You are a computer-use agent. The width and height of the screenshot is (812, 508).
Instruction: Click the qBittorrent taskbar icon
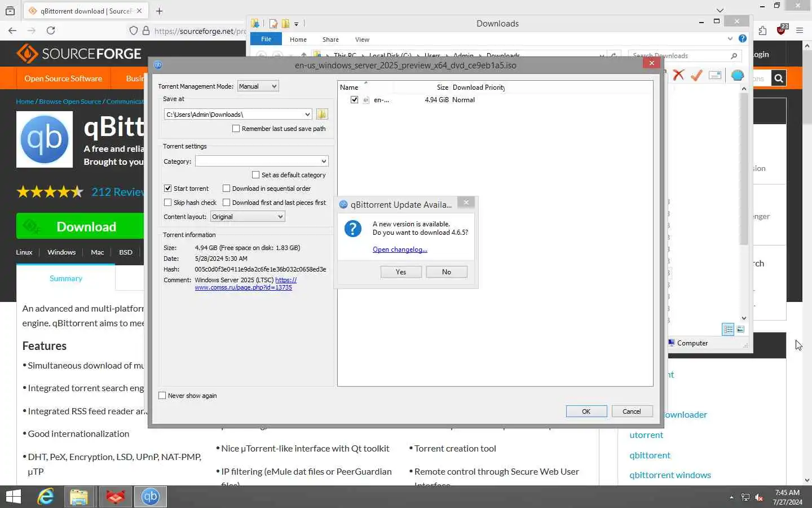point(151,497)
